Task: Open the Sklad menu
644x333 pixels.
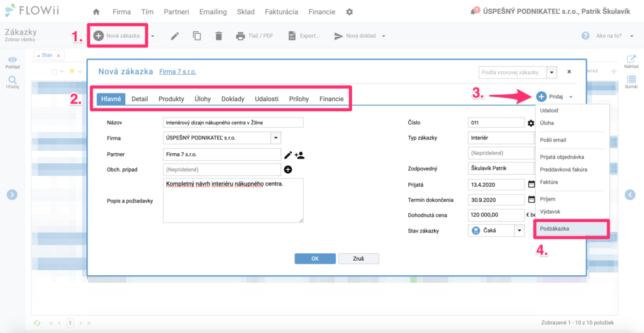Action: click(246, 12)
